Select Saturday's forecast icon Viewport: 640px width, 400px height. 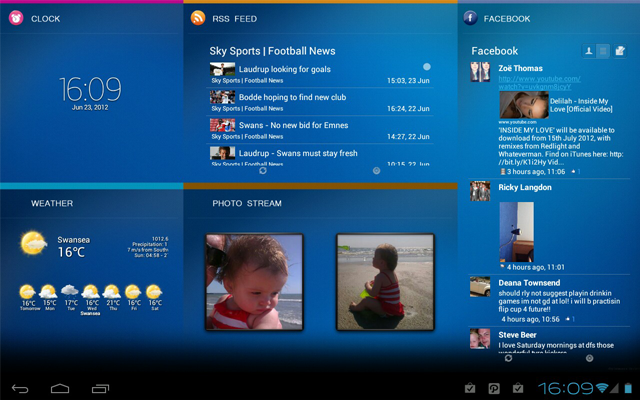point(154,292)
